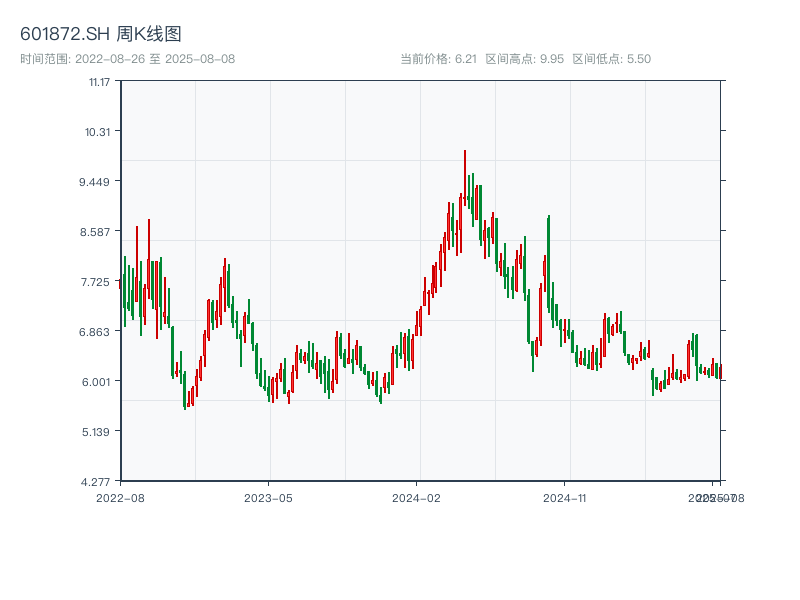The image size is (800, 600).
Task: Click the x-axis label 2024-11
Action: (564, 498)
